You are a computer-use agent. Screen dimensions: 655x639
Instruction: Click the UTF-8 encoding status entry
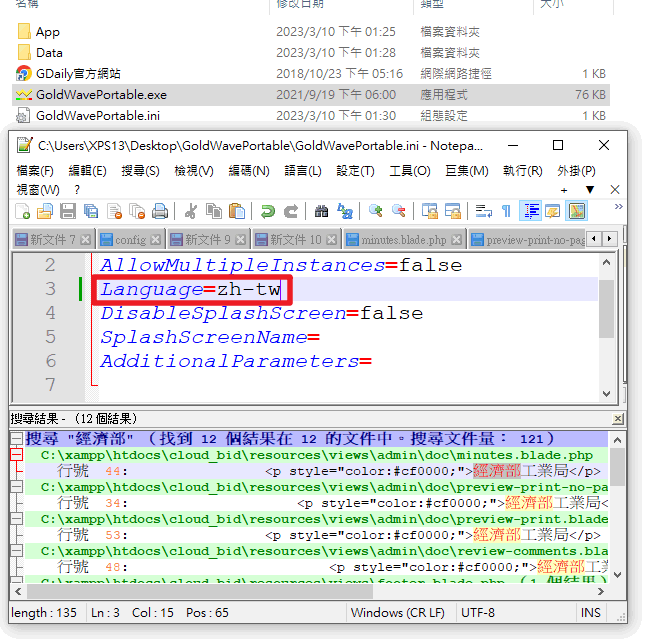coord(477,613)
